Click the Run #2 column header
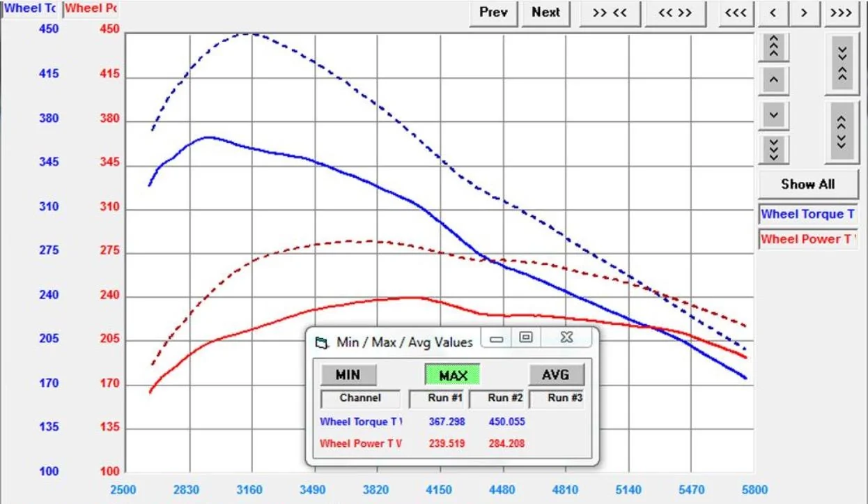This screenshot has width=868, height=504. tap(497, 398)
